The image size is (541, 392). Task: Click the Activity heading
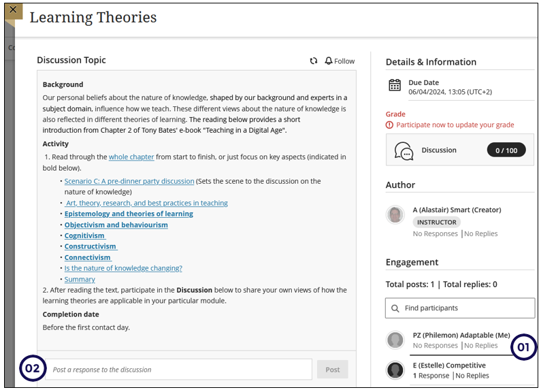[x=56, y=144]
